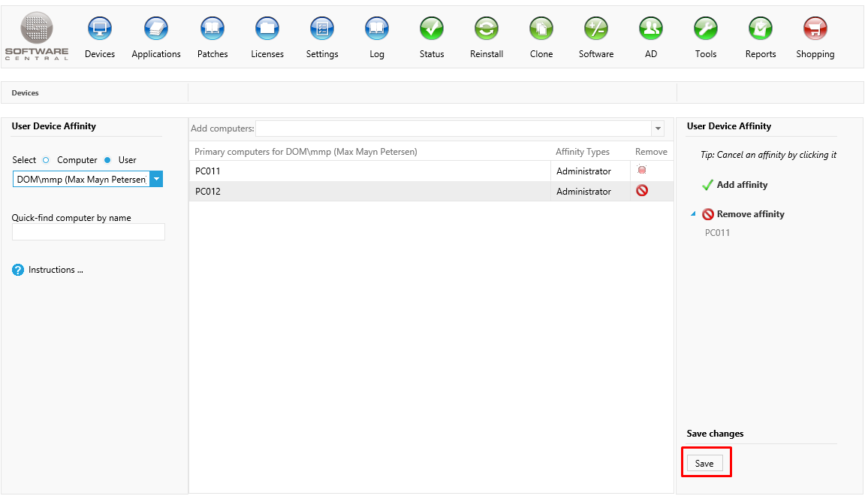Open the Settings toolbar item
Viewport: 868px width, 499px height.
tap(322, 30)
